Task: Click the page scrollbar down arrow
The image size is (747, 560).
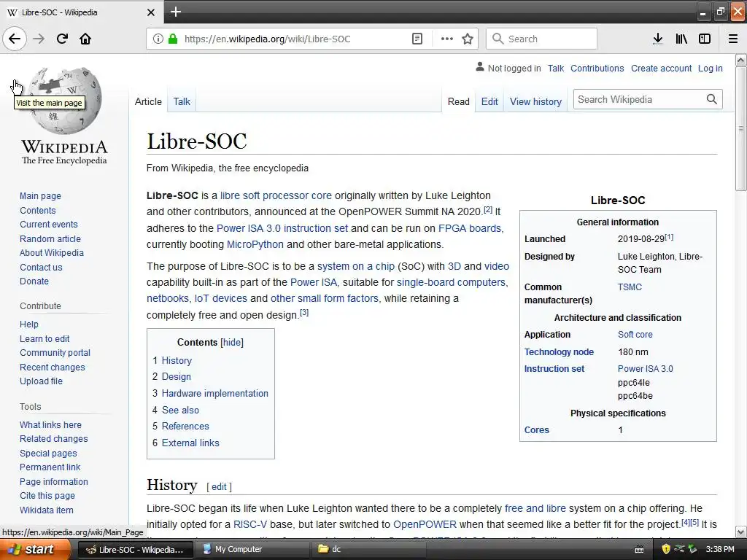Action: point(740,532)
